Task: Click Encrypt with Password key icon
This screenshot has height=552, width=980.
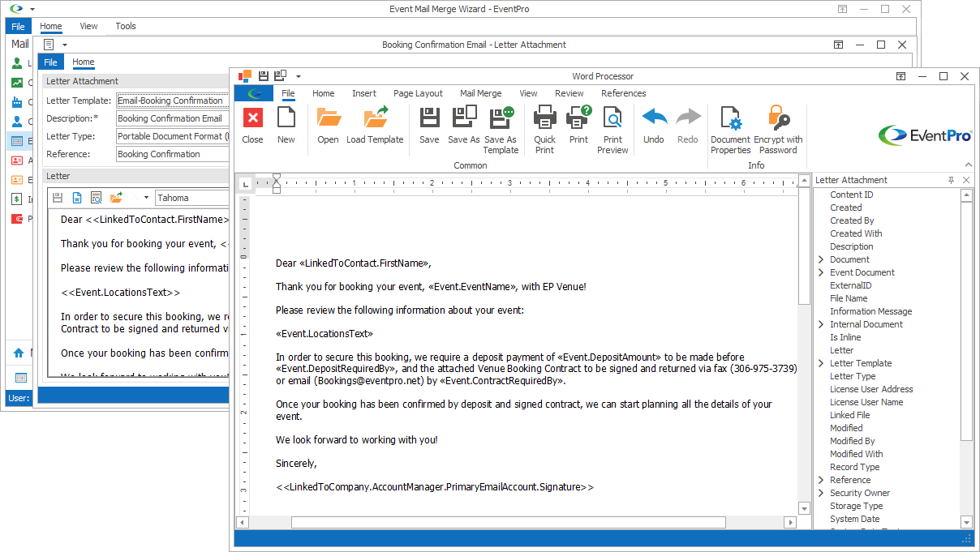Action: coord(778,118)
